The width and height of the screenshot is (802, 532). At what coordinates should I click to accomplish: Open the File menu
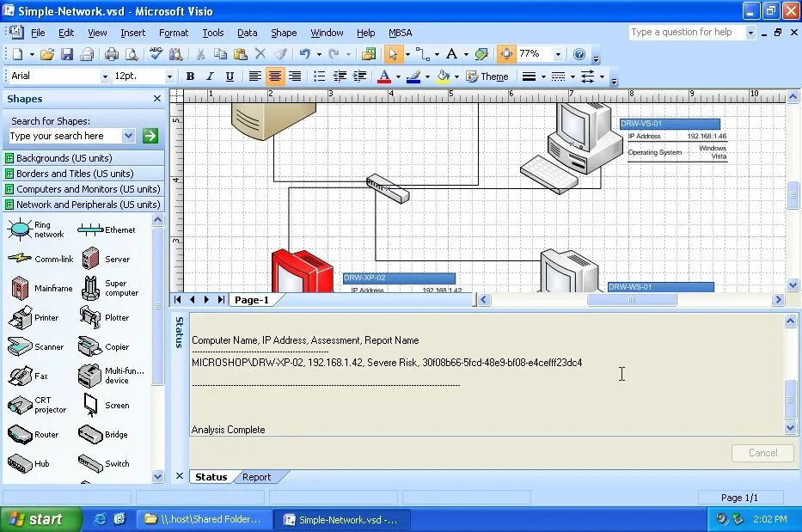pos(38,33)
